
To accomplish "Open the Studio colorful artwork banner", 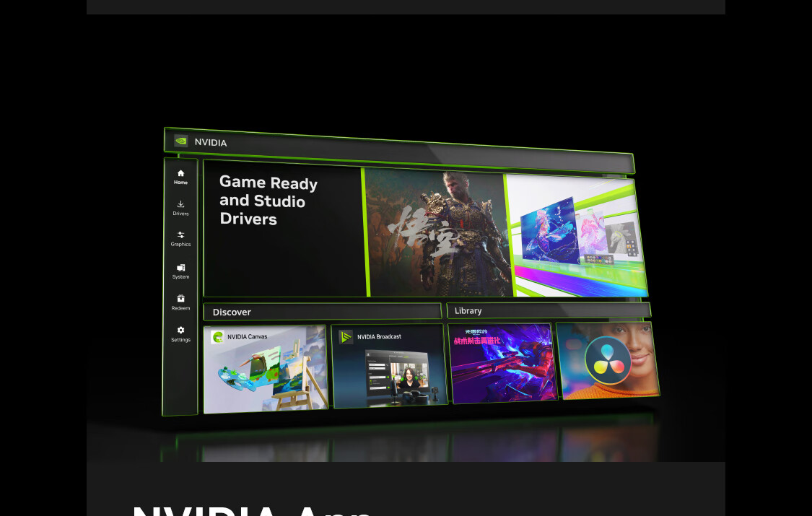I will click(x=576, y=236).
